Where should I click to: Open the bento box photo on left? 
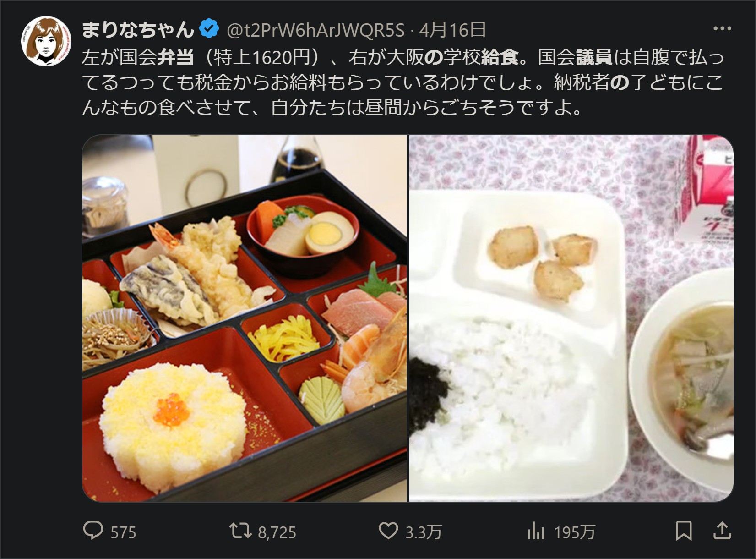245,318
